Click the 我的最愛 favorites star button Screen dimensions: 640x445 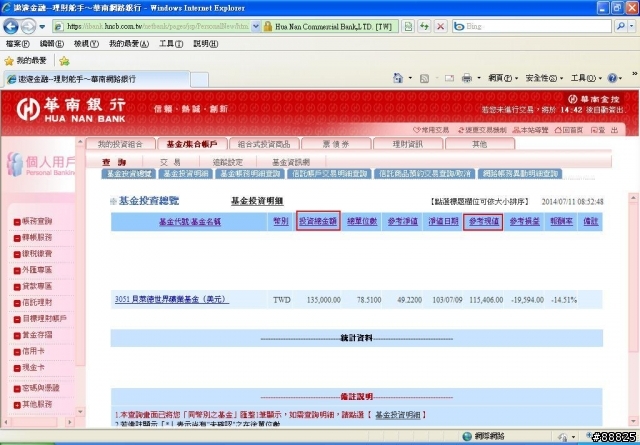pos(25,61)
